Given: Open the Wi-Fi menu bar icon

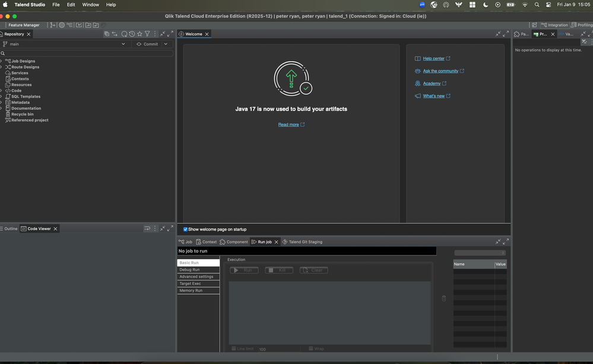Looking at the screenshot, I should 525,5.
